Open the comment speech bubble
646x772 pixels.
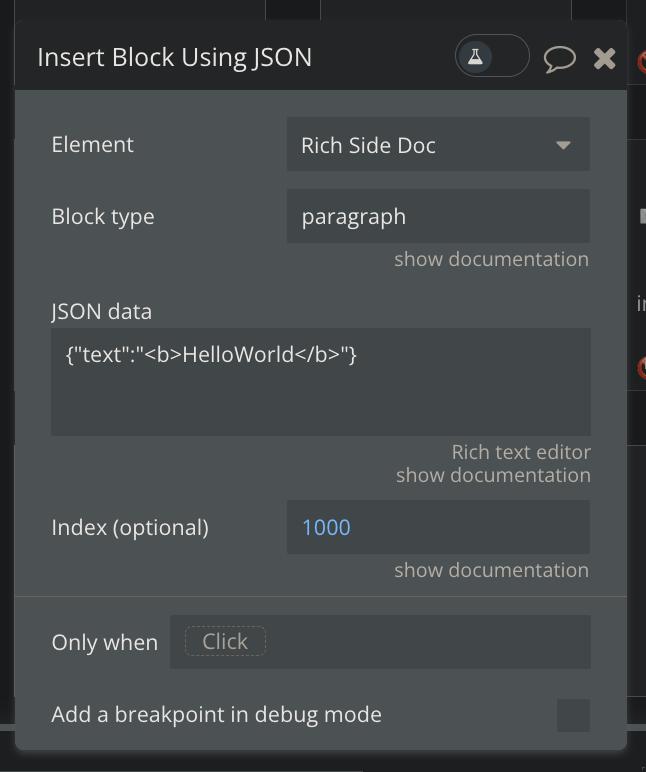[x=560, y=59]
